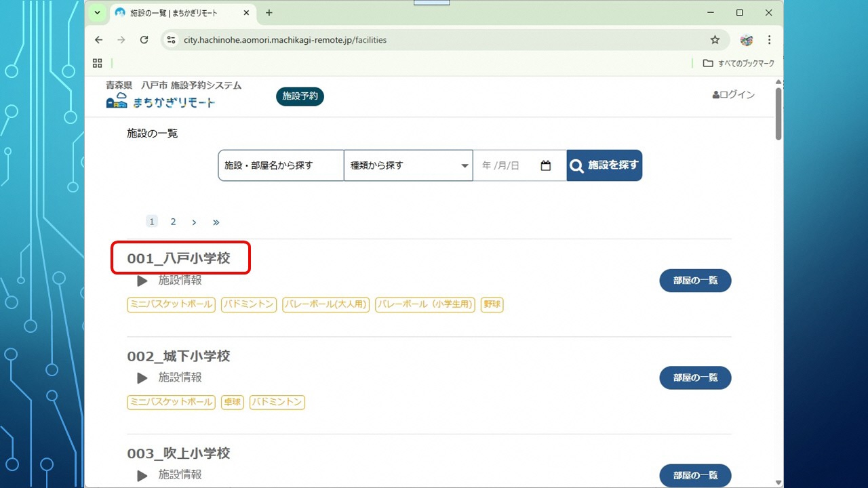
Task: Open the 種類から探す dropdown
Action: tap(408, 165)
